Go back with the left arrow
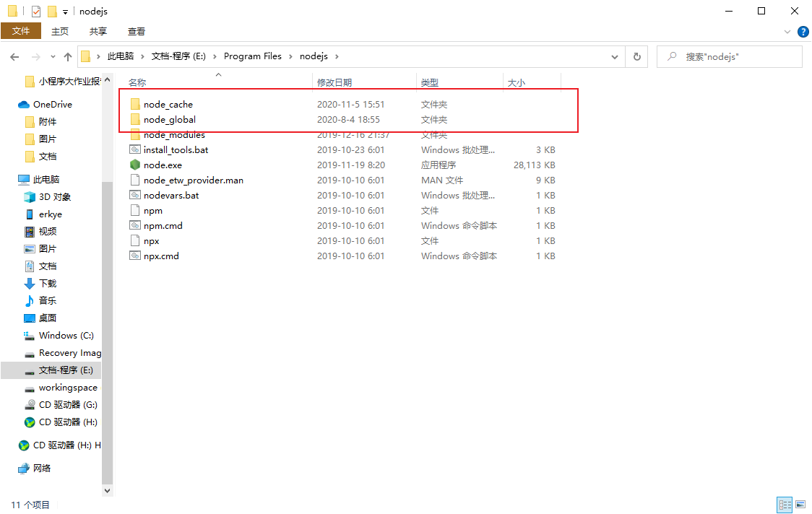Viewport: 812px width, 514px height. point(14,56)
